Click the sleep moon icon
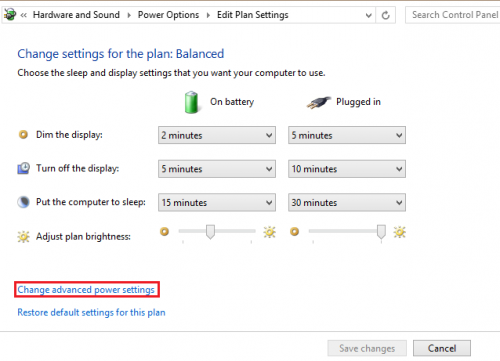Screen dimensions: 500x361 pyautogui.click(x=23, y=202)
